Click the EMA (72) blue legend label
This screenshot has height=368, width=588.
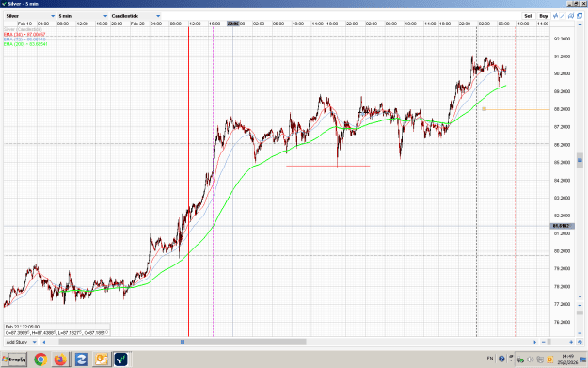pos(24,40)
